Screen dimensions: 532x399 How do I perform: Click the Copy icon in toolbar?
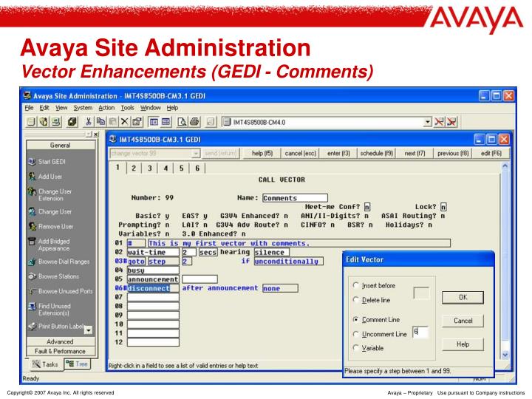point(100,122)
